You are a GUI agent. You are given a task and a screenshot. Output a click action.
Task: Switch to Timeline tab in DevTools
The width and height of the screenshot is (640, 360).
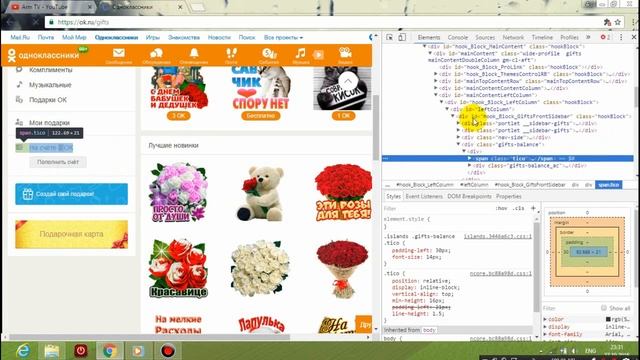(x=542, y=37)
